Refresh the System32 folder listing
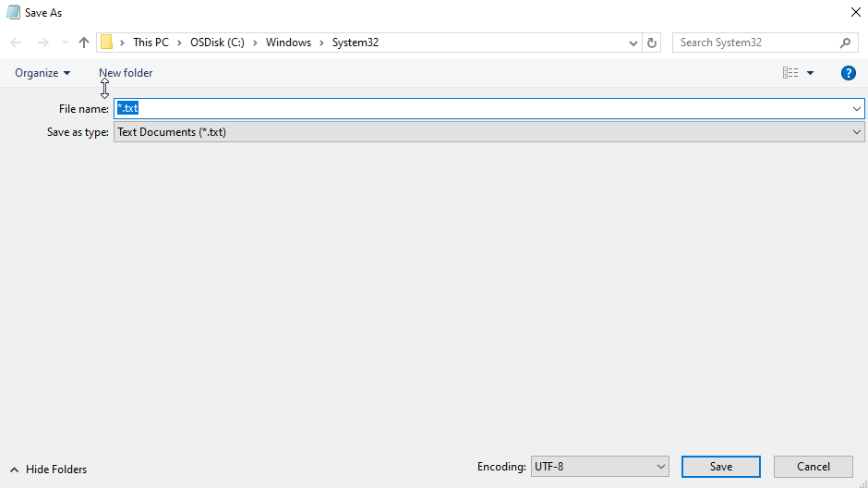Image resolution: width=868 pixels, height=488 pixels. coord(653,43)
